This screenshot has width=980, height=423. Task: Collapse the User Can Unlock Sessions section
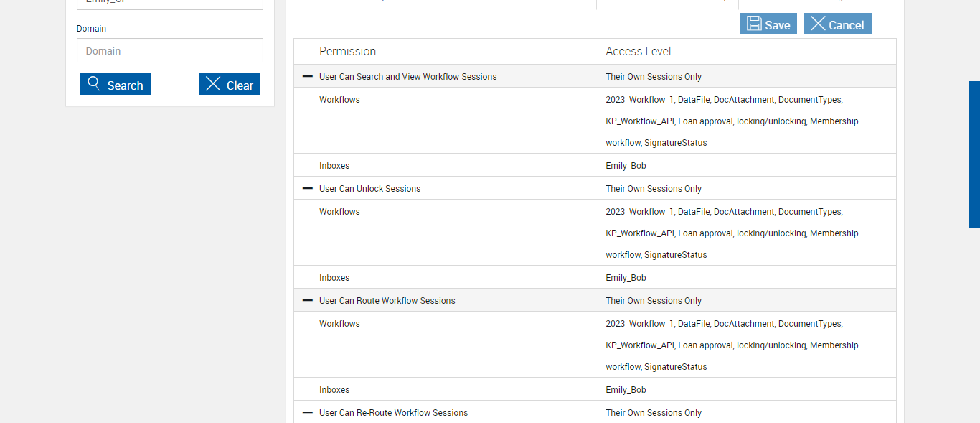click(308, 188)
